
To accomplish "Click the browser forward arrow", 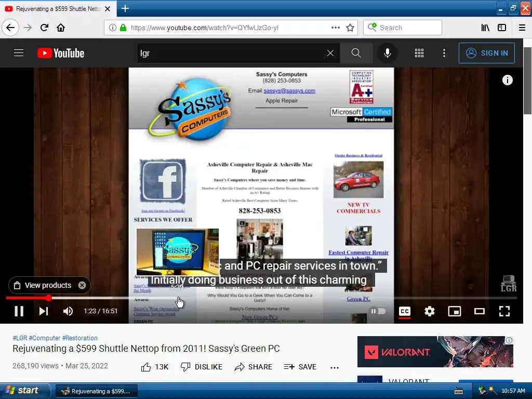I will click(28, 28).
